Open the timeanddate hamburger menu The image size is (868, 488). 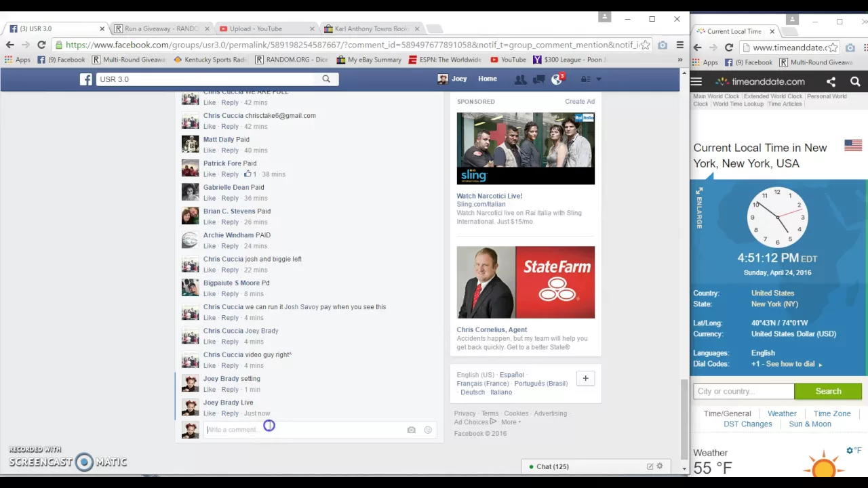click(696, 82)
